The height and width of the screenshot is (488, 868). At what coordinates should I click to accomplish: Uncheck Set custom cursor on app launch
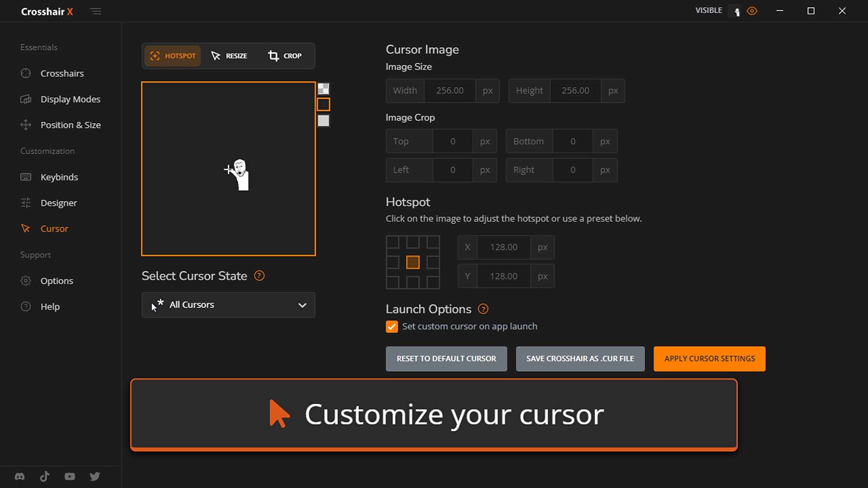(392, 326)
